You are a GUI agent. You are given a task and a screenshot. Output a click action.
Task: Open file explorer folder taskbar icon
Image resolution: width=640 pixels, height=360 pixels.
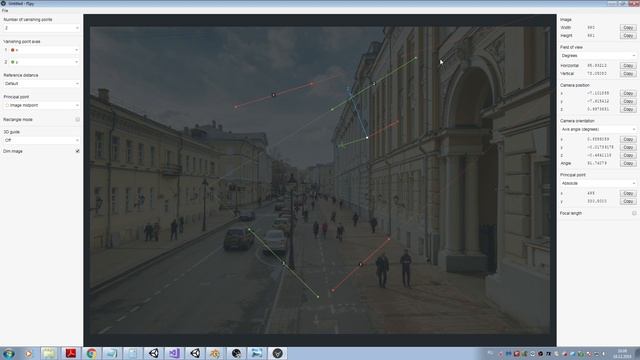pos(49,353)
